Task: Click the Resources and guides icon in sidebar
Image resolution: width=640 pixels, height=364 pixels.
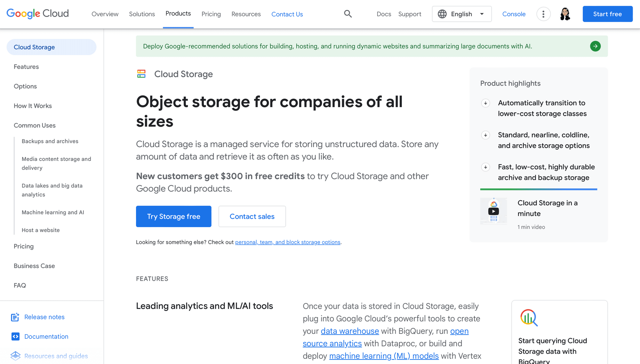Action: click(16, 356)
